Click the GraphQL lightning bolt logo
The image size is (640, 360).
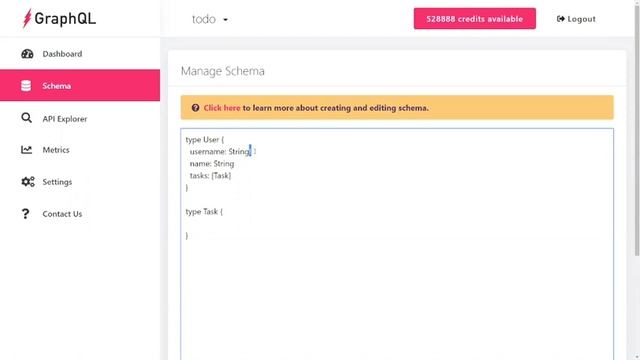(x=27, y=18)
